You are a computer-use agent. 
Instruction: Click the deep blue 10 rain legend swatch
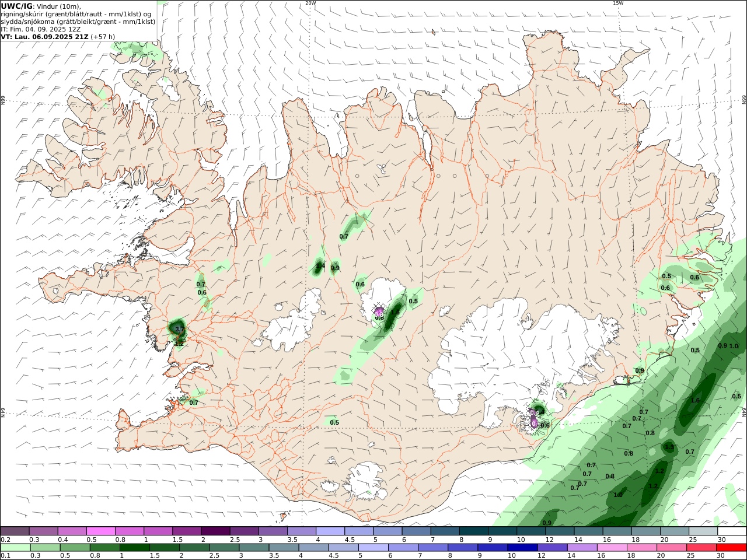[522, 548]
